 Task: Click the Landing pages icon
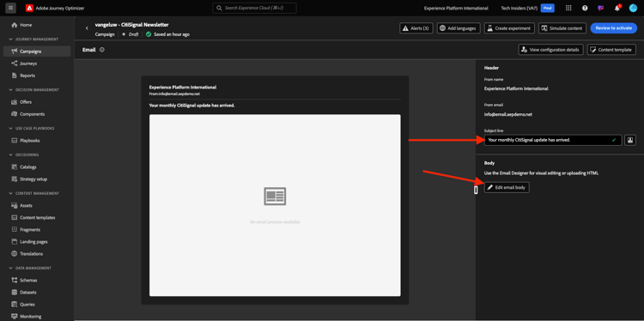[x=15, y=242]
